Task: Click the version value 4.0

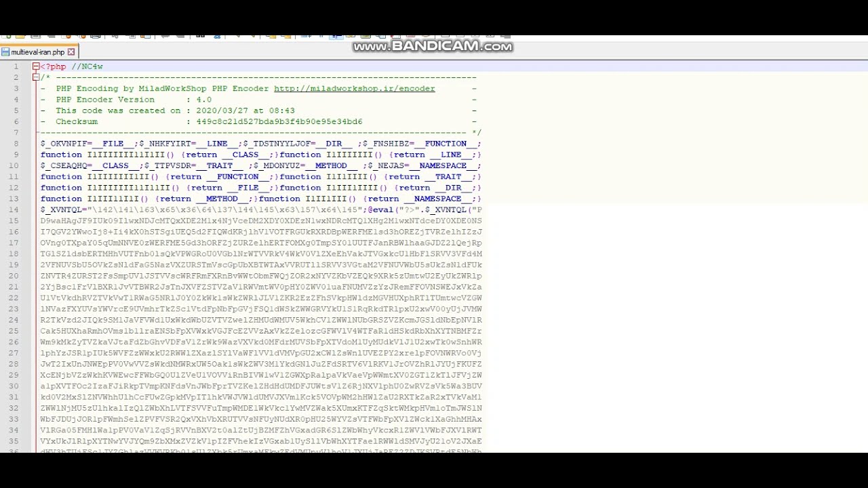Action: coord(203,100)
